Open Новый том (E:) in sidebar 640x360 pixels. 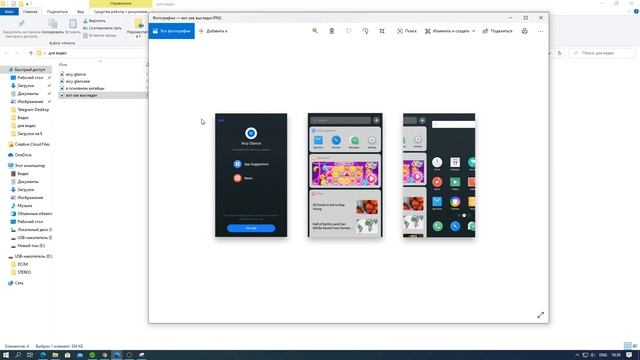[31, 246]
